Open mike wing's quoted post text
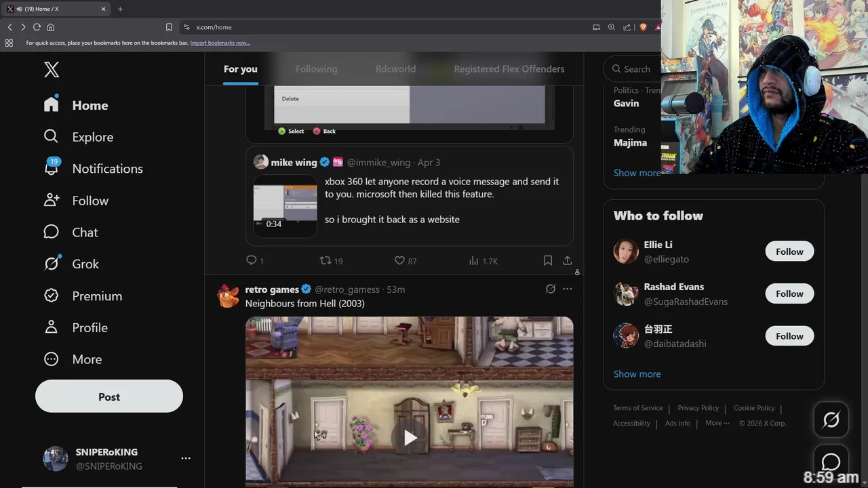 click(x=441, y=200)
